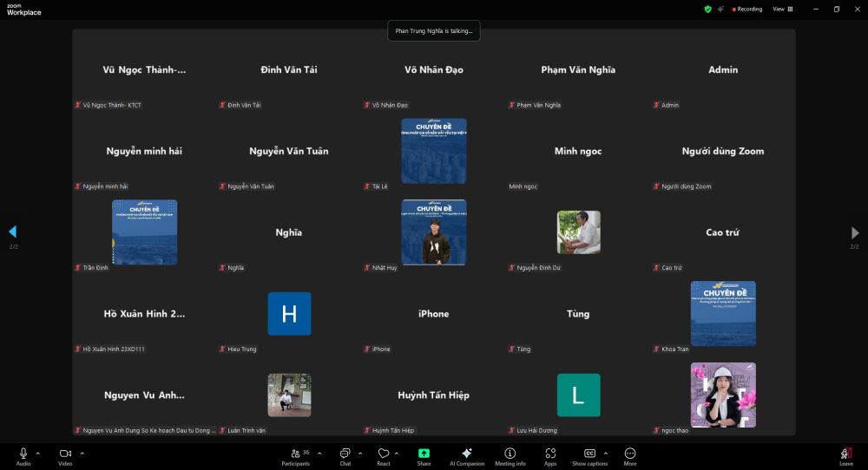Image resolution: width=868 pixels, height=470 pixels.
Task: Open the Apps panel
Action: (x=550, y=454)
